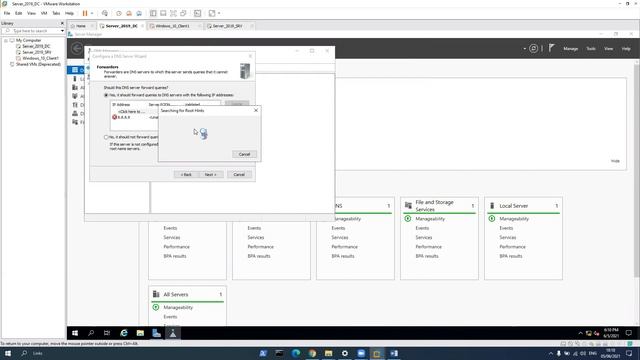The height and width of the screenshot is (360, 640).
Task: Select 'Yes, it should forward queries' radio button
Action: coord(106,95)
